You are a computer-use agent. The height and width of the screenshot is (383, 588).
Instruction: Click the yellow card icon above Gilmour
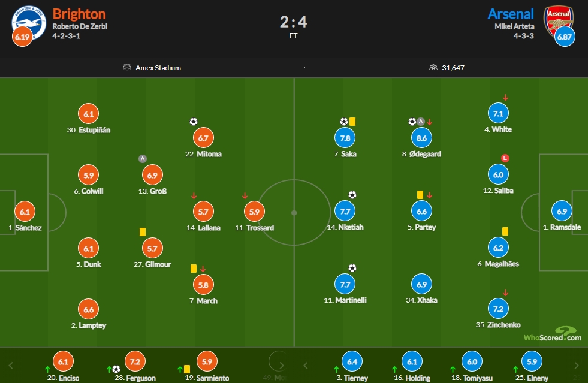143,232
